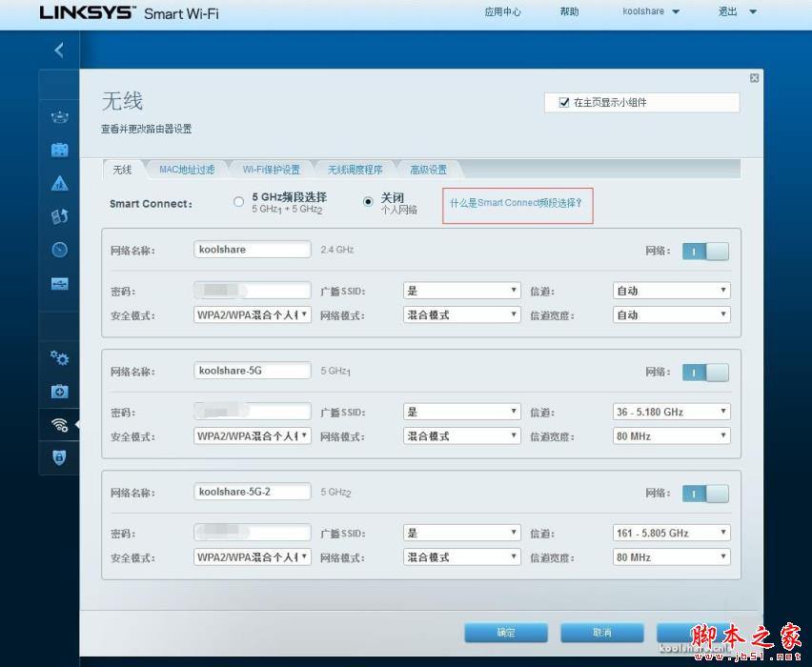Open the Wireless settings Wi-Fi icon
This screenshot has height=667, width=812.
click(x=59, y=425)
